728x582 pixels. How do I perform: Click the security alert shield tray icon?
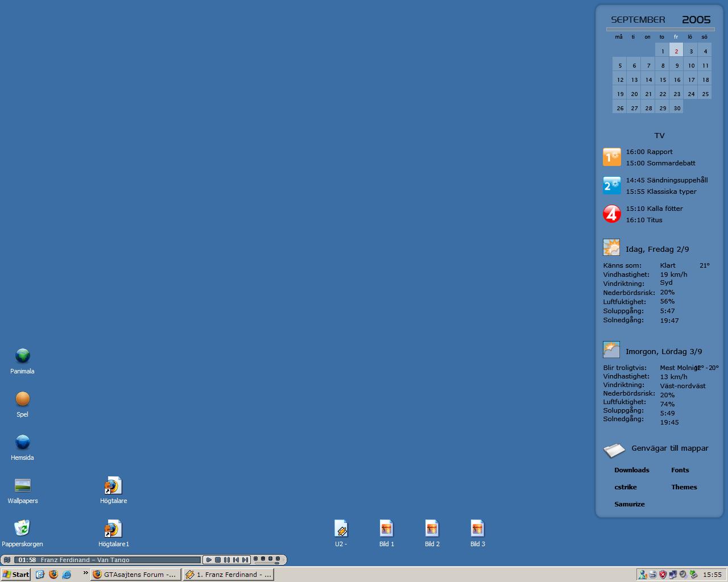pyautogui.click(x=663, y=575)
